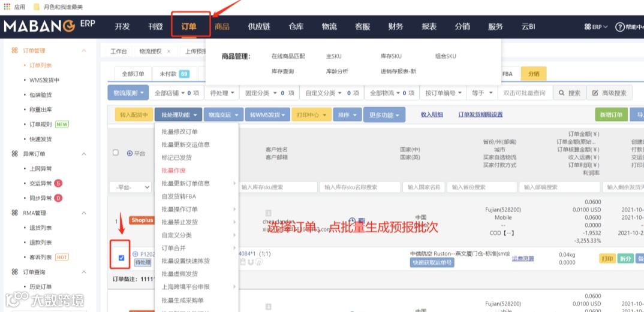644x312 pixels.
Task: Click the 转入配货中 button
Action: 134,115
